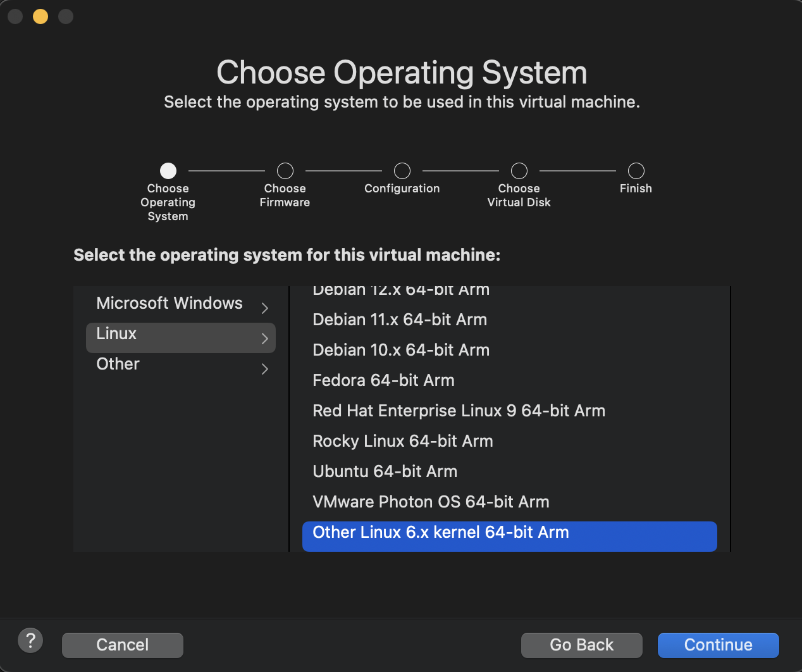Expand the Linux category chevron
Viewport: 802px width, 672px height.
(265, 339)
